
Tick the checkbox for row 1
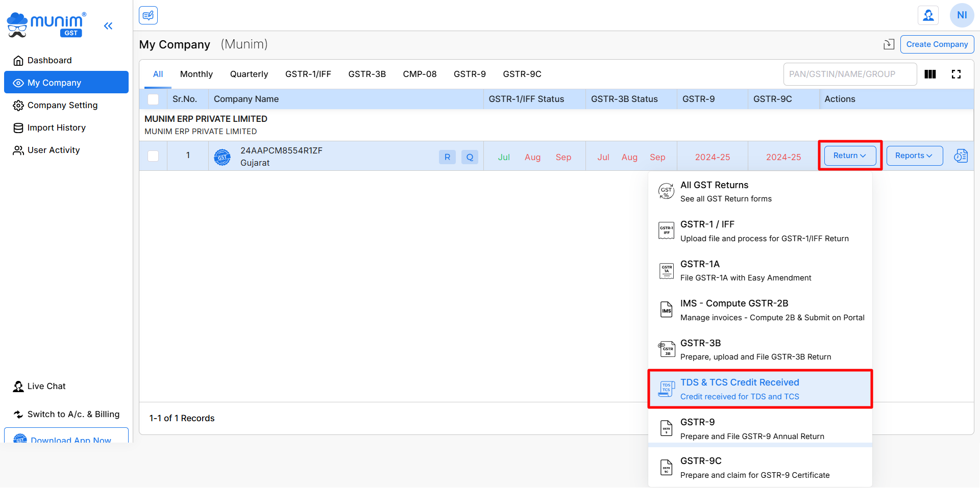point(153,156)
